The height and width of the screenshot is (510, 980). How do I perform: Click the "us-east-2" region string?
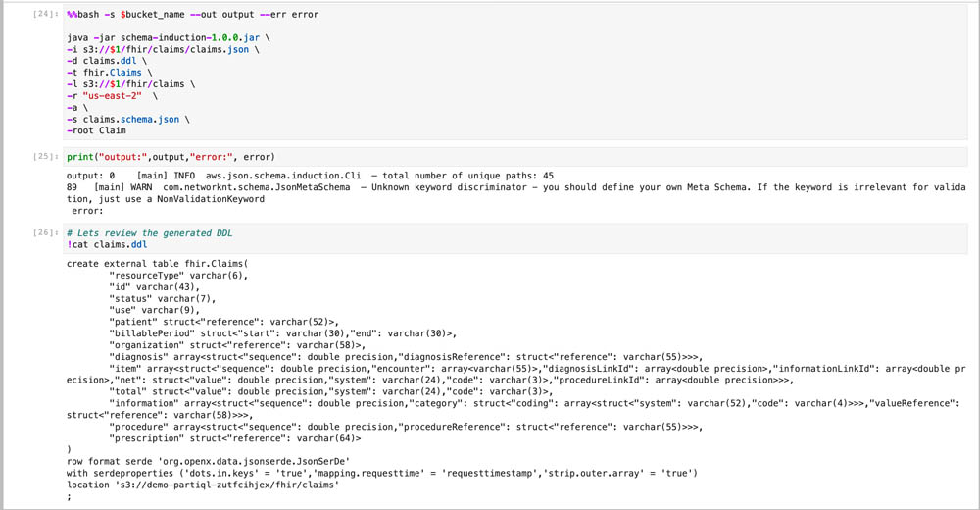tap(112, 96)
